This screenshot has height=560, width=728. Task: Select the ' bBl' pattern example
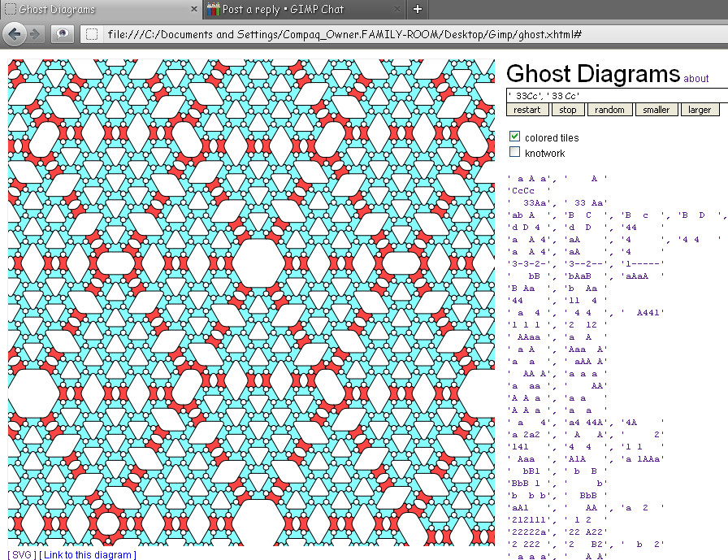(557, 471)
